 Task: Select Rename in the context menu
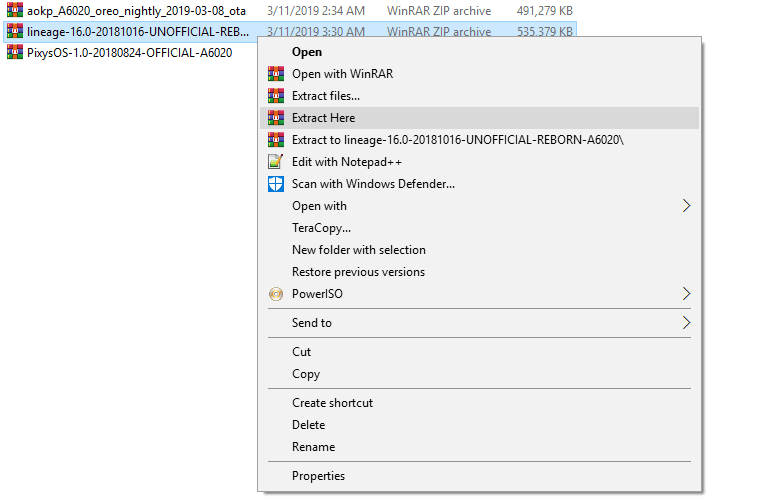tap(480, 447)
